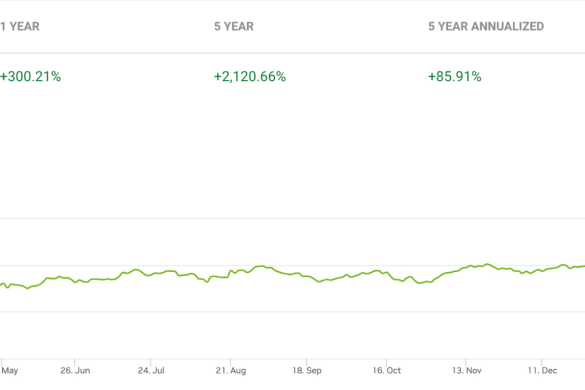
Task: Click the 13. Nov axis date label
Action: tap(467, 371)
